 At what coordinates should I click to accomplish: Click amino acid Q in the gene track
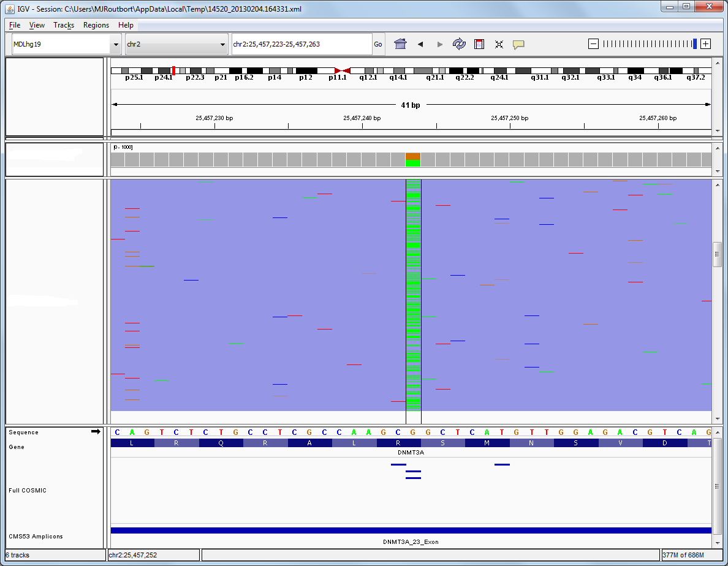pyautogui.click(x=221, y=443)
